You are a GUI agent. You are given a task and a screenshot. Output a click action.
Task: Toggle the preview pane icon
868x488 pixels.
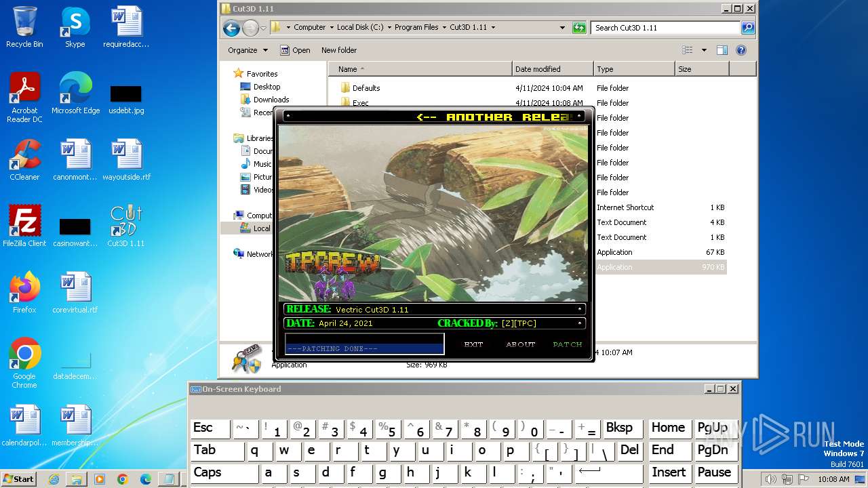coord(722,50)
